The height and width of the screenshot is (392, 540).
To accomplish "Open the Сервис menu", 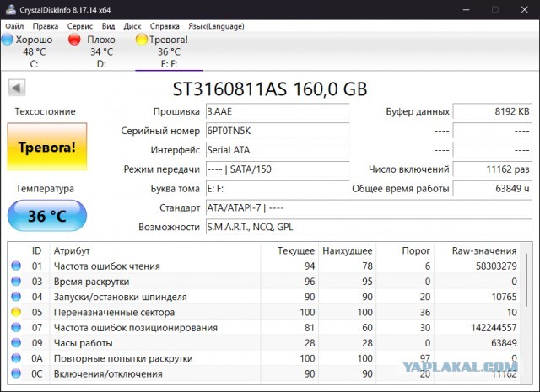I will coord(80,26).
